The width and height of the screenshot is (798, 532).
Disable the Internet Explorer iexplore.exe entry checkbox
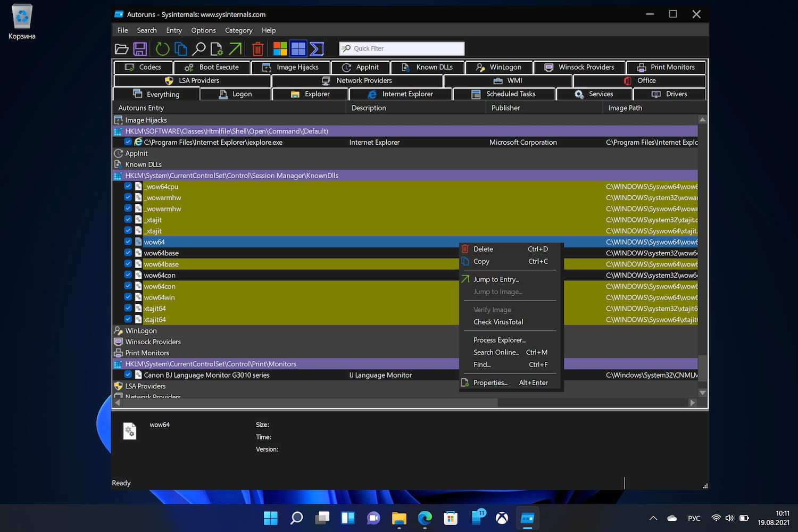click(x=128, y=142)
